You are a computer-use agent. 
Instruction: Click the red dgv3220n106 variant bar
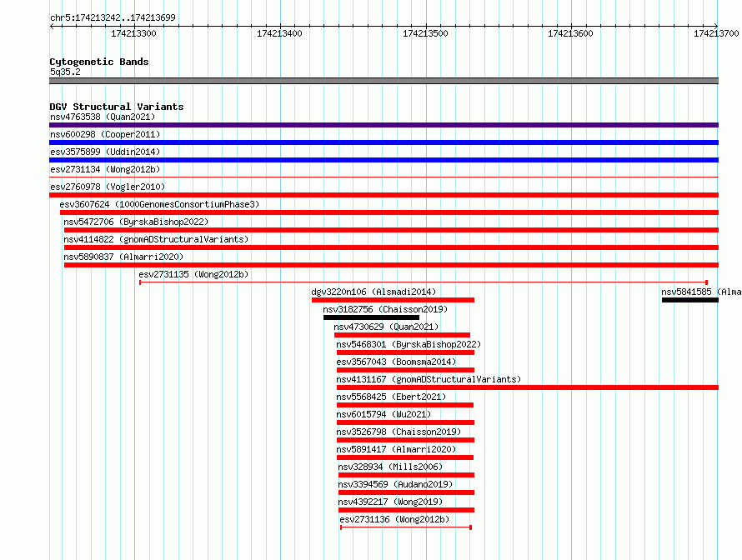(394, 300)
